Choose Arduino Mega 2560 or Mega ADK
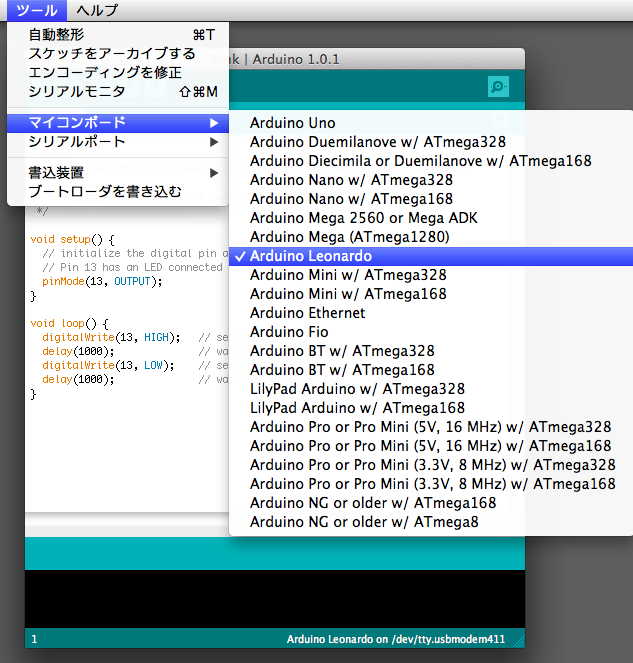The height and width of the screenshot is (663, 633). [431, 218]
